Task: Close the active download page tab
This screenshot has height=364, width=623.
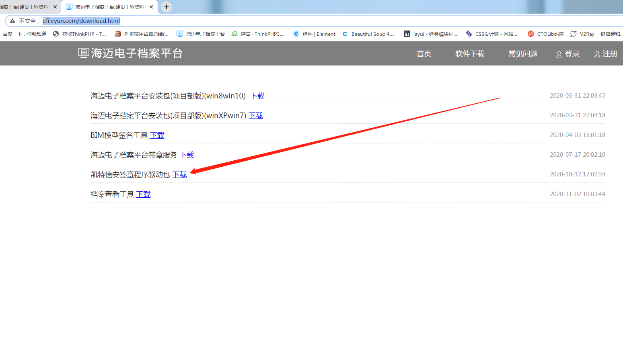Action: 151,7
